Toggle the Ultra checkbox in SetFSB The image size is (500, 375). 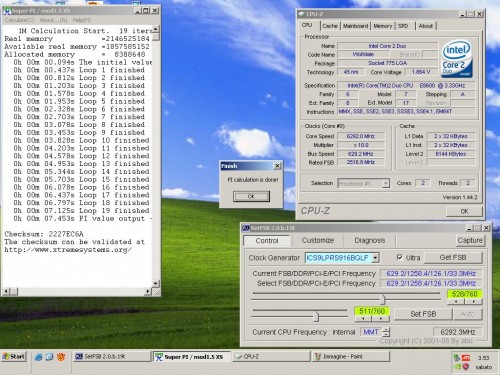click(400, 258)
